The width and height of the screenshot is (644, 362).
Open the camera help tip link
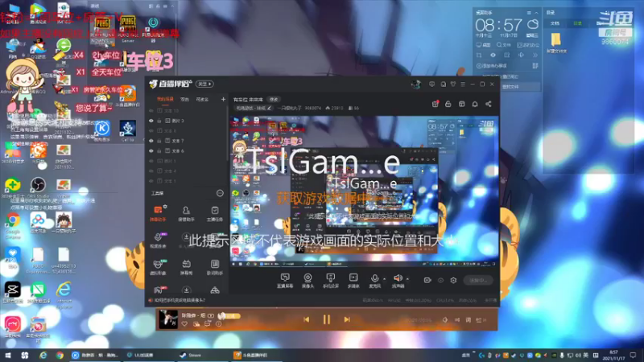tap(180, 300)
